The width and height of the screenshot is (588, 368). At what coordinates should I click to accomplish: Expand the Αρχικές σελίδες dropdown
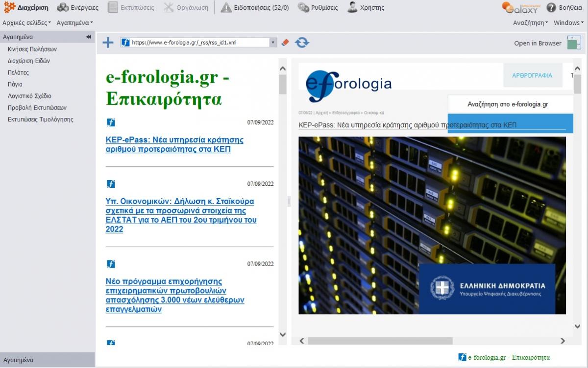pyautogui.click(x=26, y=23)
